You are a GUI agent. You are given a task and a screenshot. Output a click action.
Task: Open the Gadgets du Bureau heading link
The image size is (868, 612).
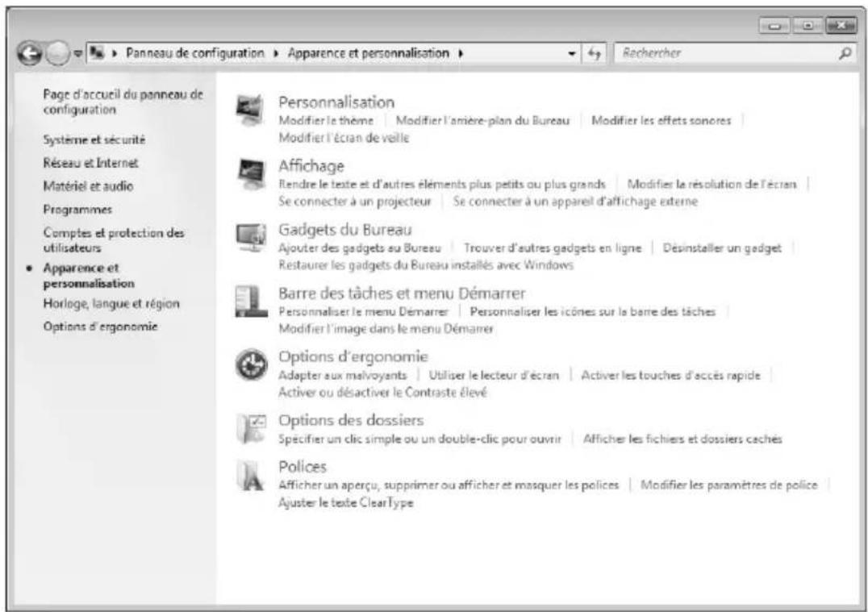point(345,230)
